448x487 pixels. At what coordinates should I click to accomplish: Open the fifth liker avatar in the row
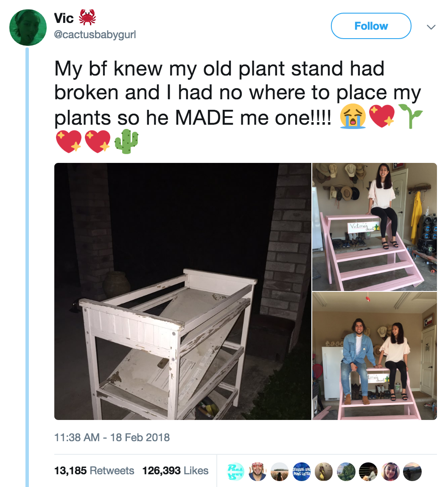tap(324, 472)
